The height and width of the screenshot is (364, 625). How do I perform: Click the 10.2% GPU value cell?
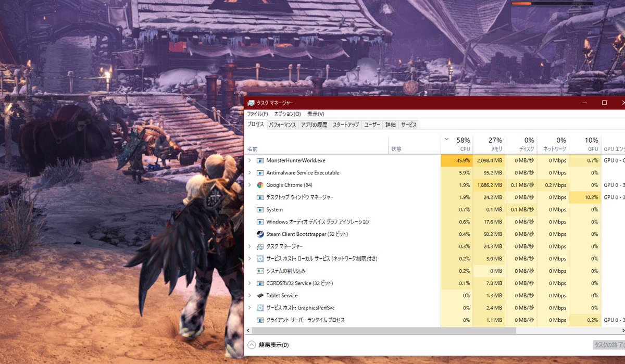[585, 197]
